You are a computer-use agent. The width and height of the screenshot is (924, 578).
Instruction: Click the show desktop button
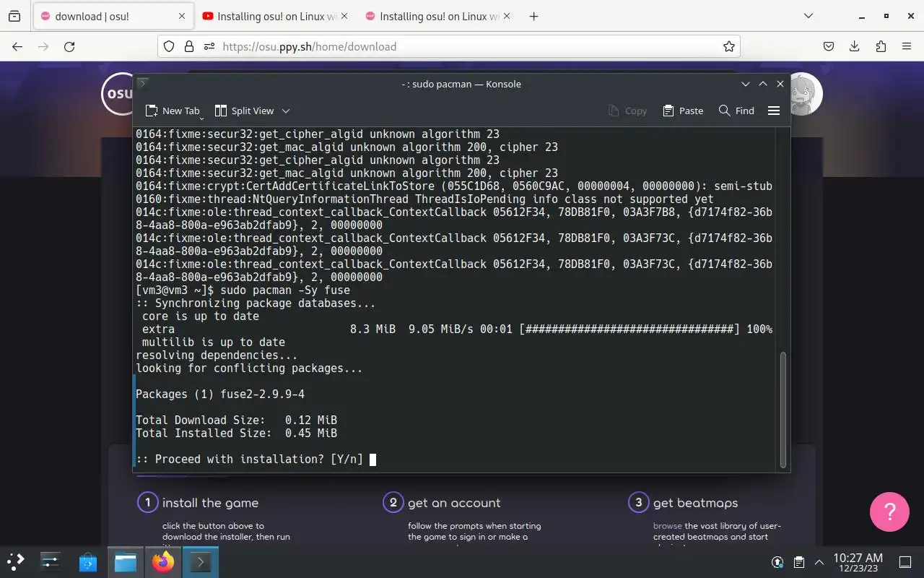pyautogui.click(x=905, y=562)
